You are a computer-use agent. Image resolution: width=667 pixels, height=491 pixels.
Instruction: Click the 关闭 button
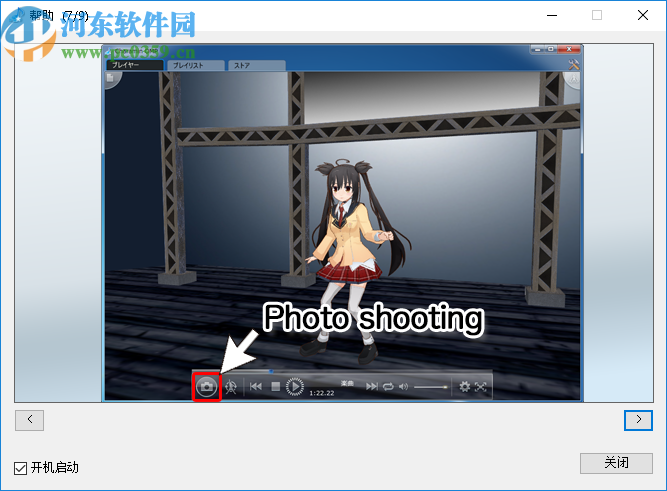[x=616, y=462]
